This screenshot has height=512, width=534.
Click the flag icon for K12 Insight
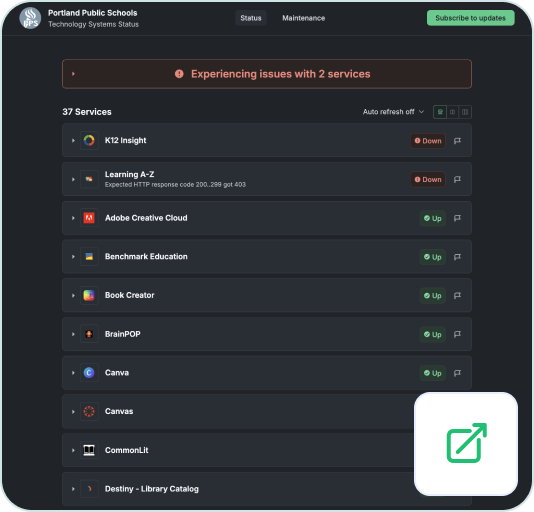(x=457, y=141)
